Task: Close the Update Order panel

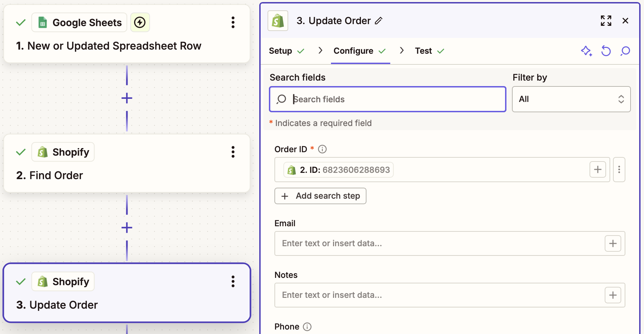Action: click(625, 21)
